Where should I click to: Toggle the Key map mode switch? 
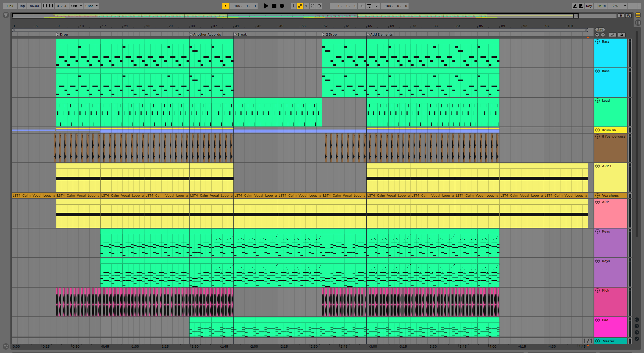[589, 6]
